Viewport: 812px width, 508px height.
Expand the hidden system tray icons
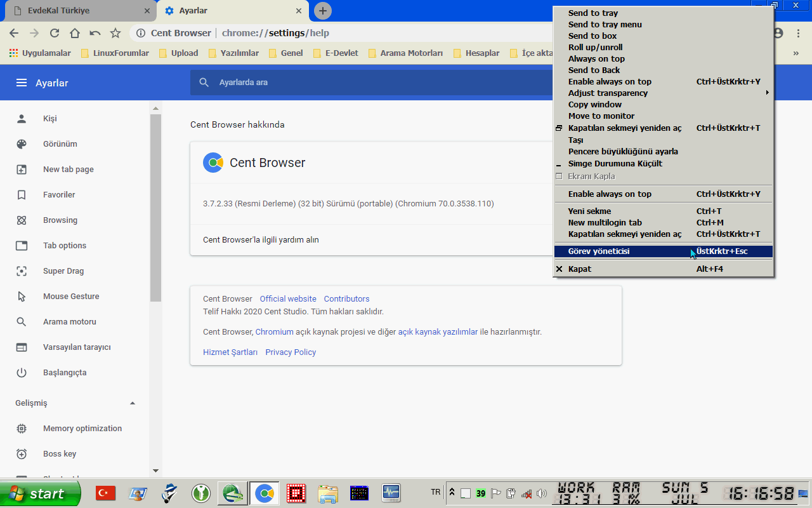point(452,493)
